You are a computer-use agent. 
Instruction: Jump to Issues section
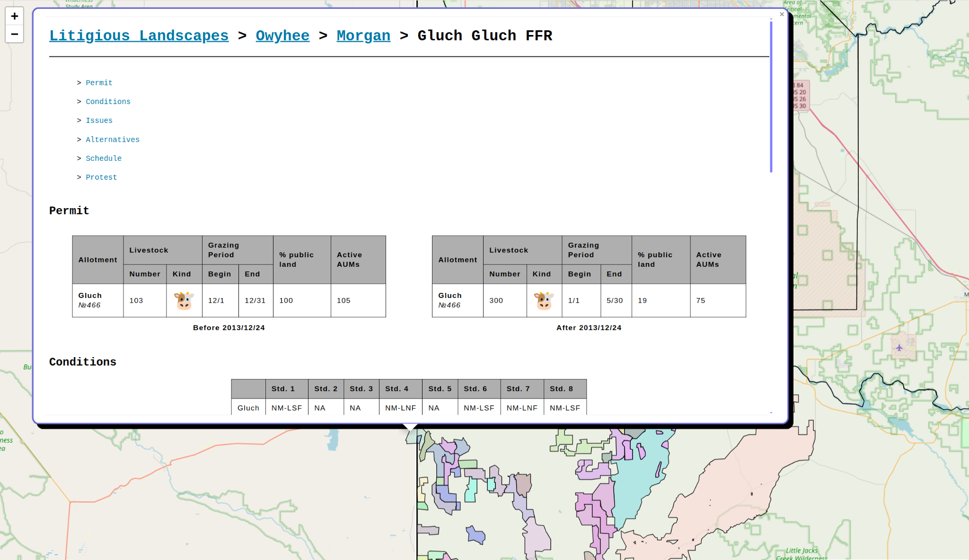(x=99, y=121)
